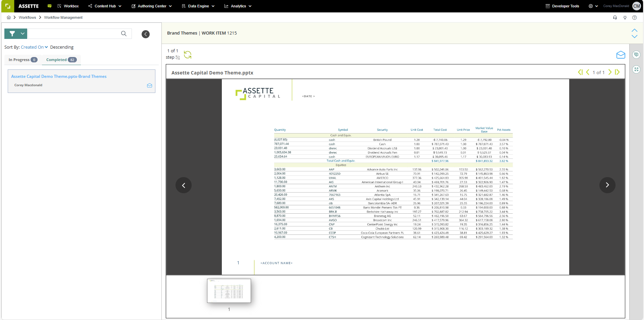Click the envelope on the Corey Macdonald work item

(x=149, y=86)
